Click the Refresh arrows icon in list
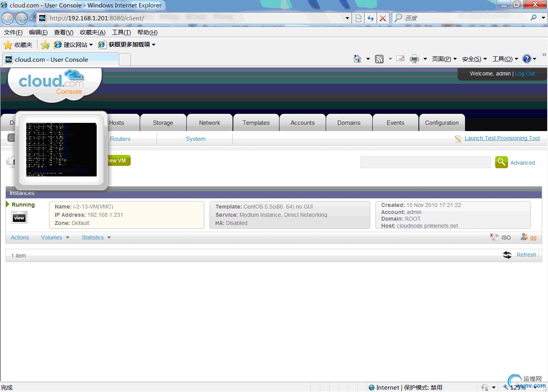548x392 pixels. 507,255
